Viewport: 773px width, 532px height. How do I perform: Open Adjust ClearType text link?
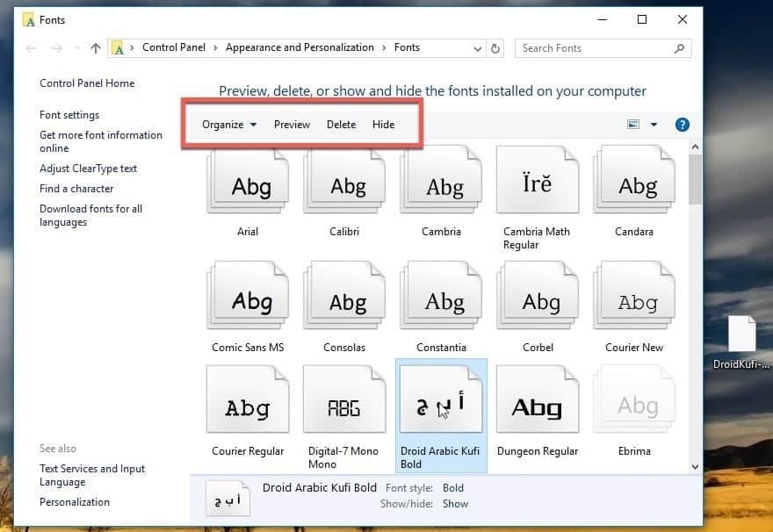pos(89,169)
